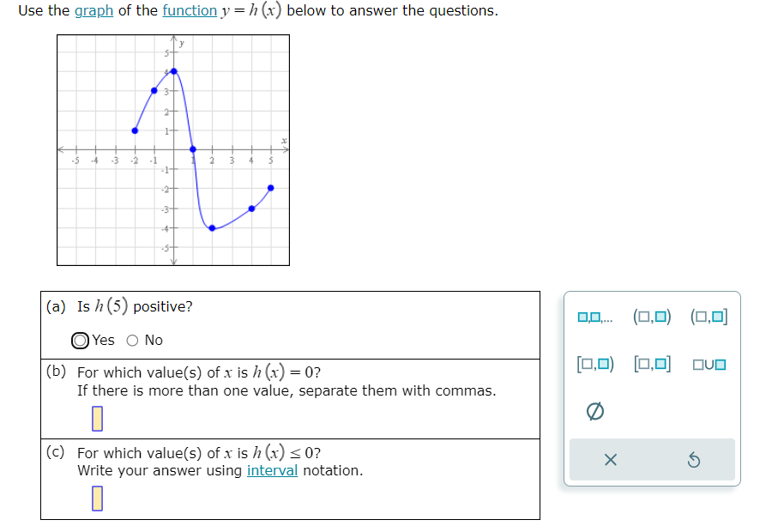
Task: Click the answer box in part (c)
Action: coord(98,499)
